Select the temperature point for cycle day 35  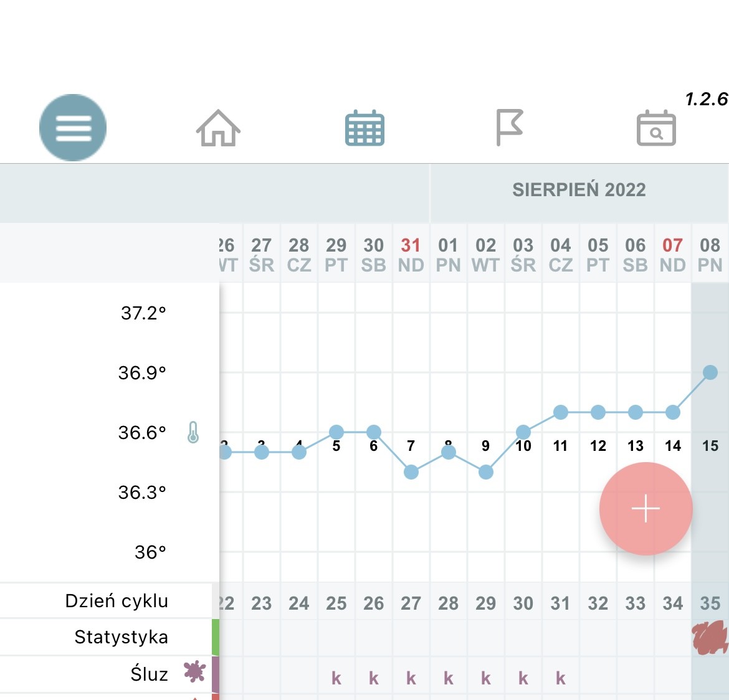click(710, 372)
